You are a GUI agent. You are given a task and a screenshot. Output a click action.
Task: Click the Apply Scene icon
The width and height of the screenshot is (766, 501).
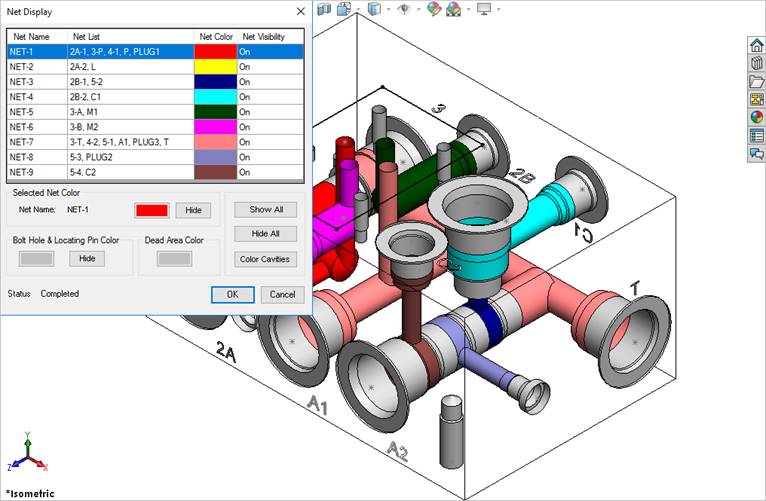(453, 9)
